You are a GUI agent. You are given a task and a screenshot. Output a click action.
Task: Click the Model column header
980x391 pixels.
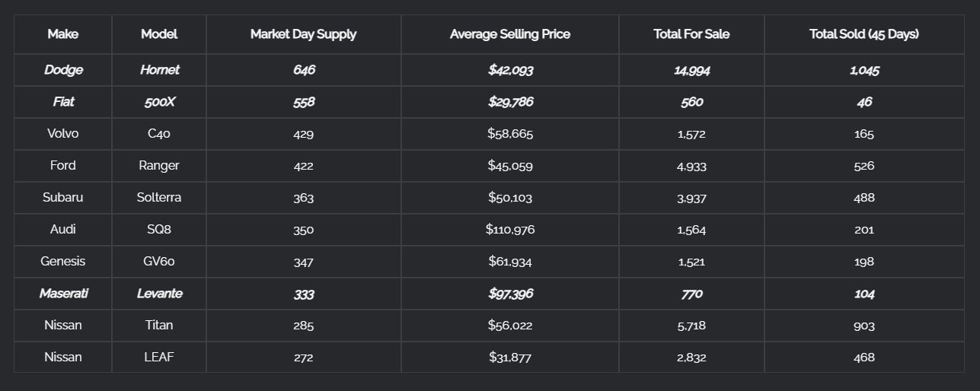coord(159,34)
